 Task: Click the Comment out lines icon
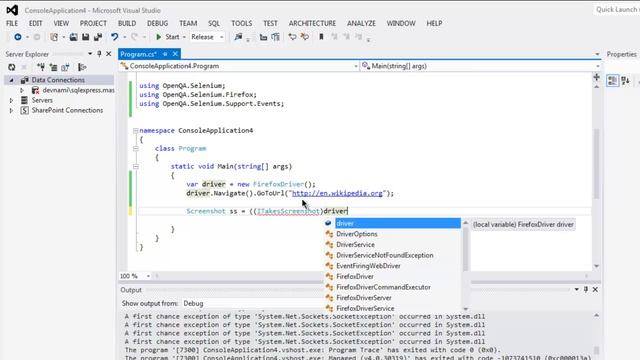[263, 37]
